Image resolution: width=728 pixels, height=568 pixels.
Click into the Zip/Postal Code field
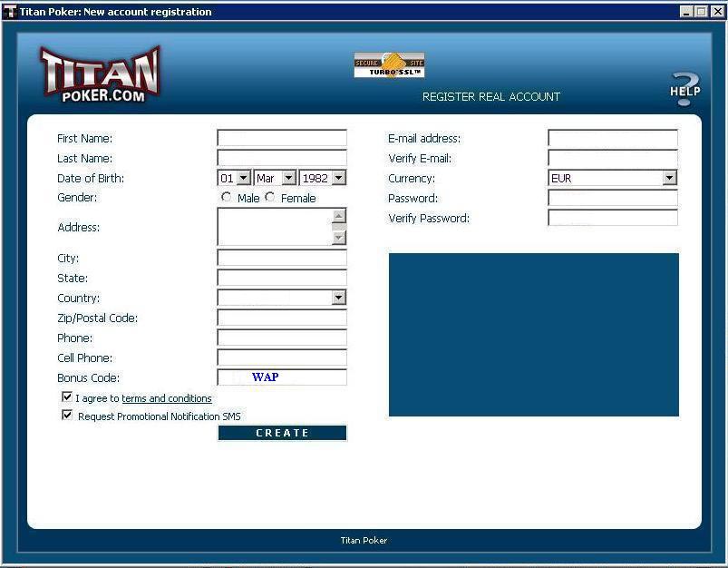282,318
